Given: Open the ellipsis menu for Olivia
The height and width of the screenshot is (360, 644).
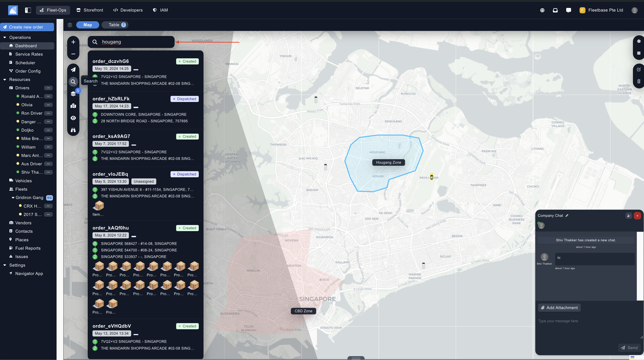Looking at the screenshot, I should pyautogui.click(x=48, y=105).
